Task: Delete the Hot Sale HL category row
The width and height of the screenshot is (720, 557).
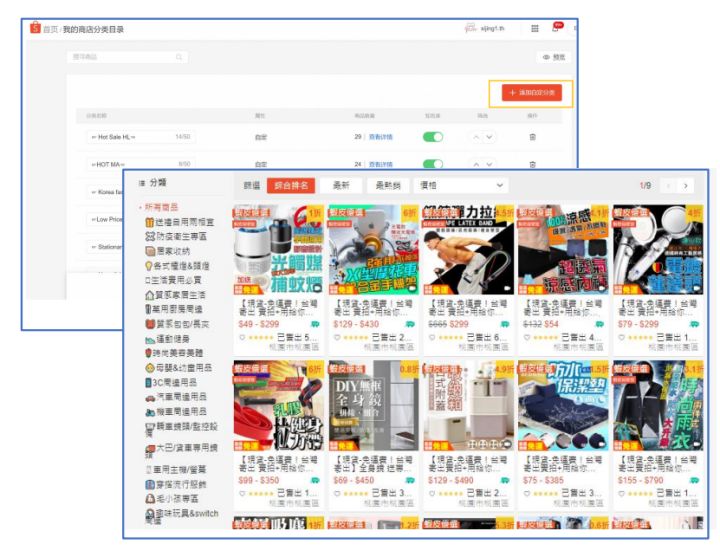Action: 533,137
